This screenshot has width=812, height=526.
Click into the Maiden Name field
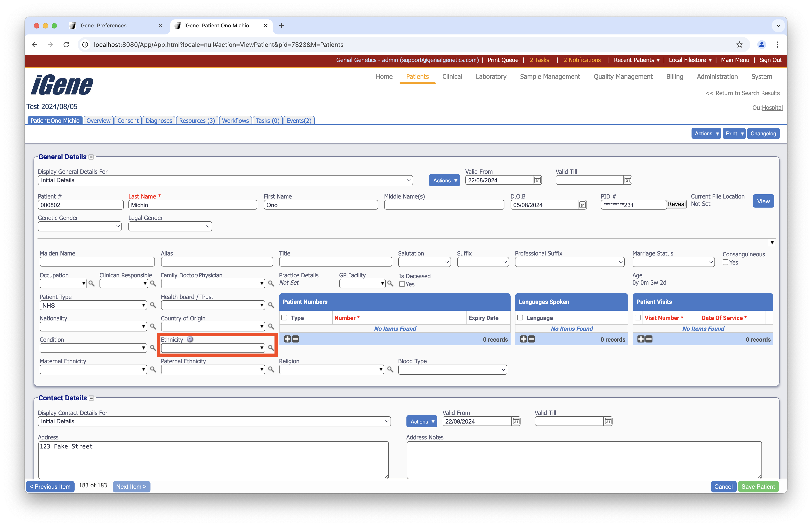click(97, 262)
